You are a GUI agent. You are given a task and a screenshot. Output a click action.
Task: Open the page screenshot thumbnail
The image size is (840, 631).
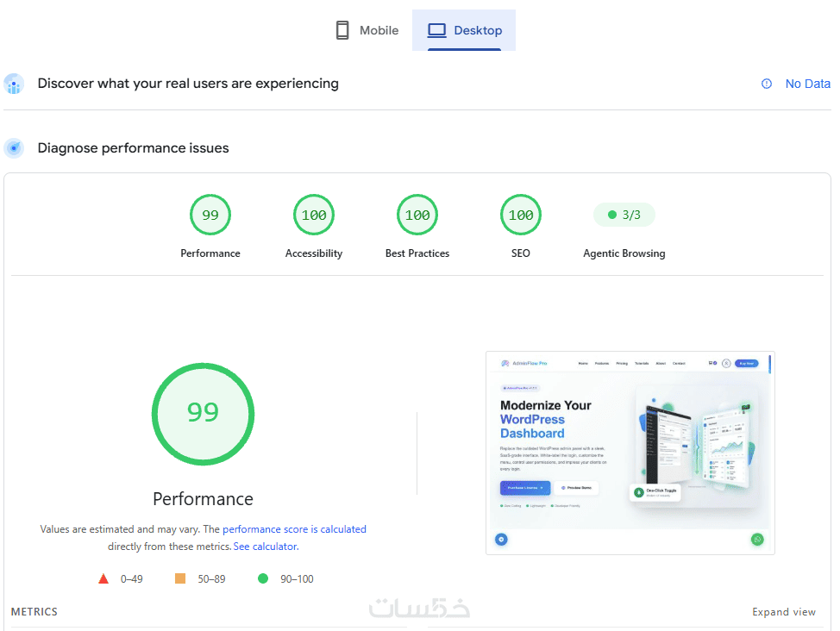630,453
